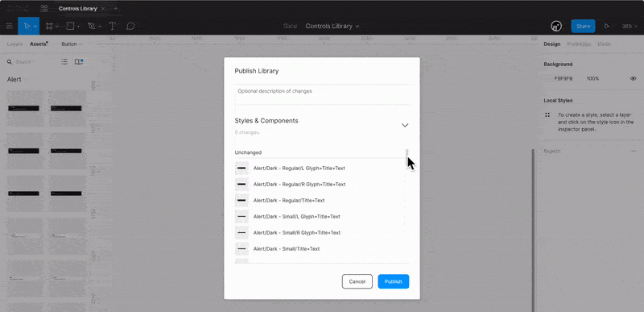Click the Export section header
This screenshot has height=312, width=644.
point(552,152)
